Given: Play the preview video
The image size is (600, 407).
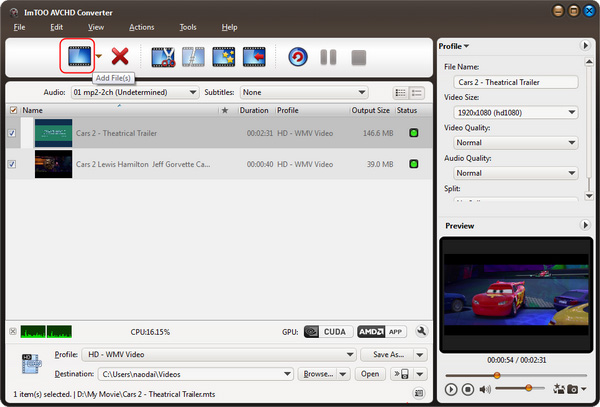Looking at the screenshot, I should click(x=451, y=389).
